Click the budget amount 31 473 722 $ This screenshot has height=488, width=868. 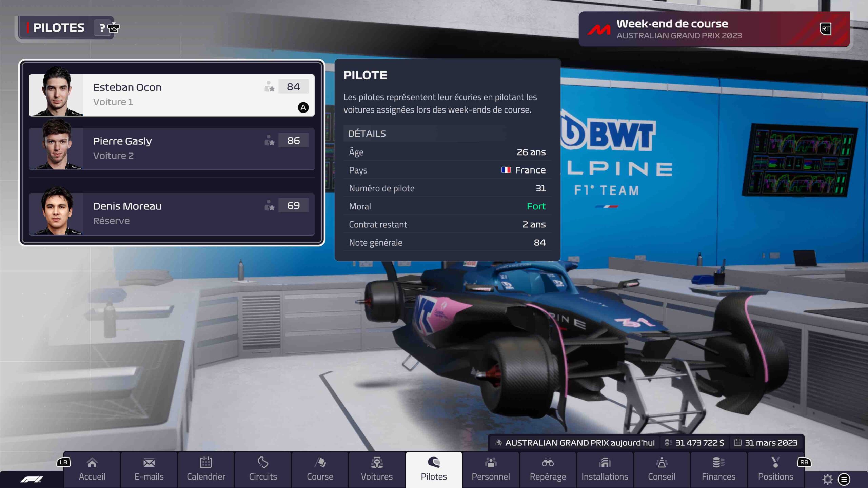pos(699,443)
